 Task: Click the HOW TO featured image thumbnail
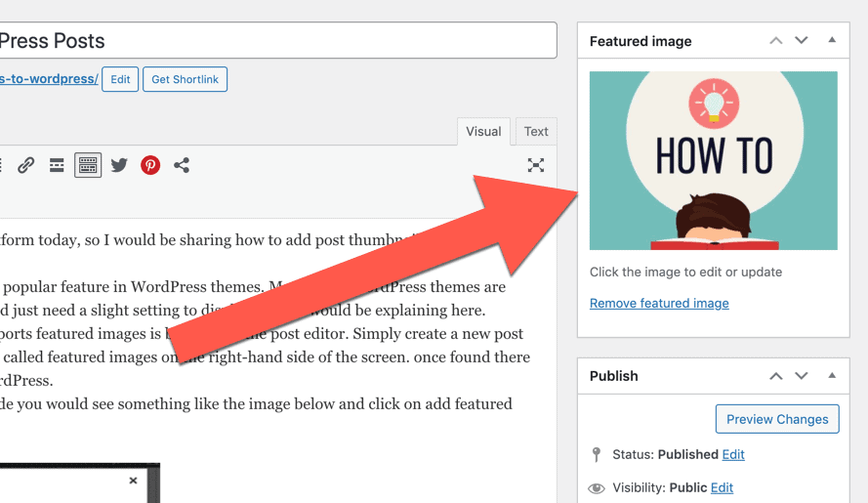(x=713, y=160)
